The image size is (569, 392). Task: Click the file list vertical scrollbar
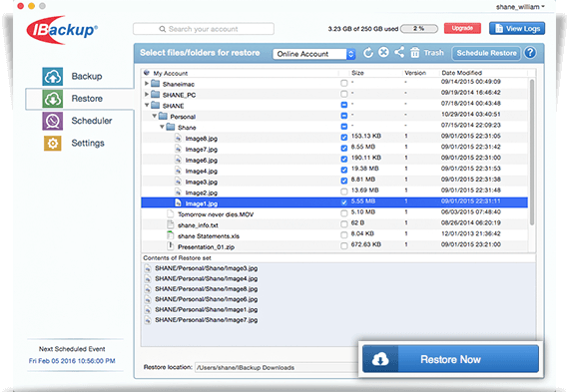coord(532,153)
